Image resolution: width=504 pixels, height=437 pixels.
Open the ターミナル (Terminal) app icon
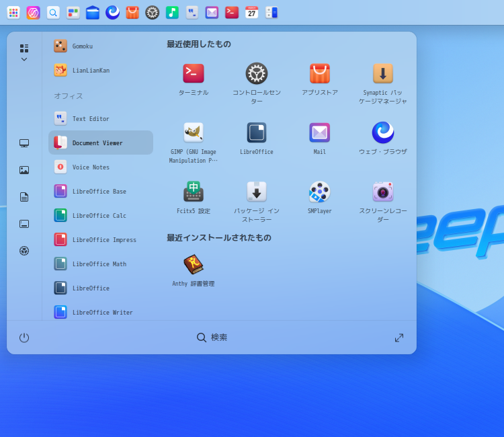tap(194, 74)
